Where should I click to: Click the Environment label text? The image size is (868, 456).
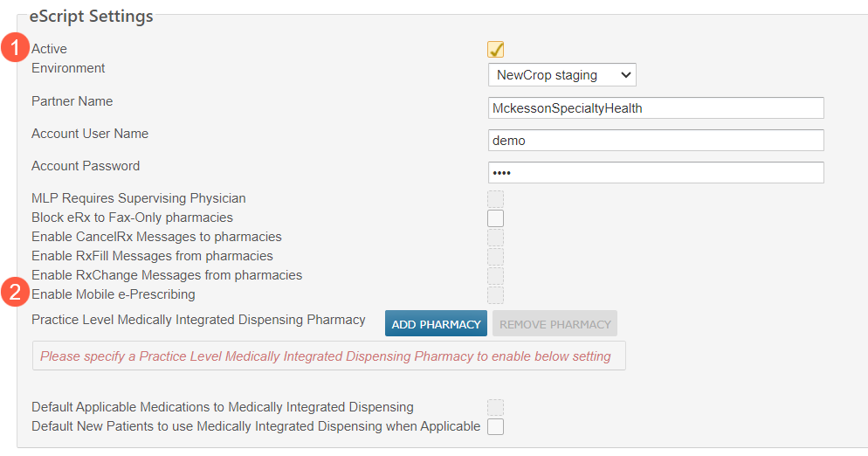68,68
